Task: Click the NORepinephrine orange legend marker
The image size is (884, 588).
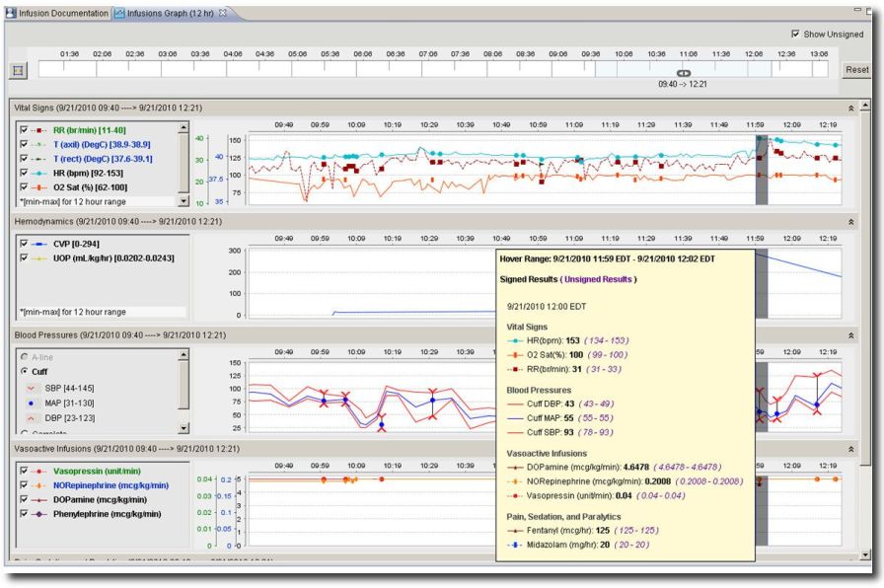Action: pos(38,485)
